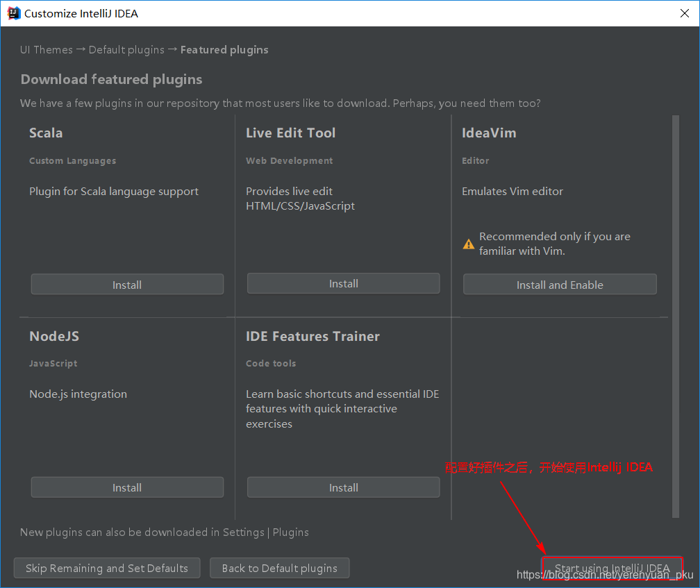
Task: Click the IdeaVim plugin title
Action: (x=489, y=133)
